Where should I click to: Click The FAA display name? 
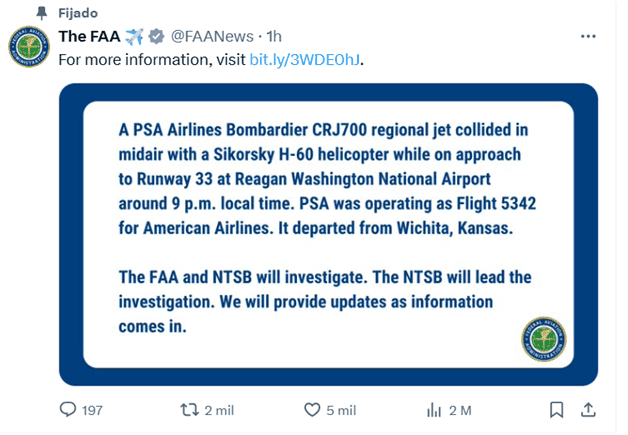pyautogui.click(x=89, y=37)
